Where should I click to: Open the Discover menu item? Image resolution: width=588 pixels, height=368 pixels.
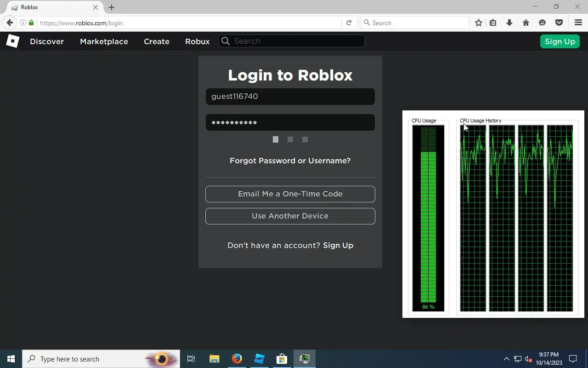(47, 41)
